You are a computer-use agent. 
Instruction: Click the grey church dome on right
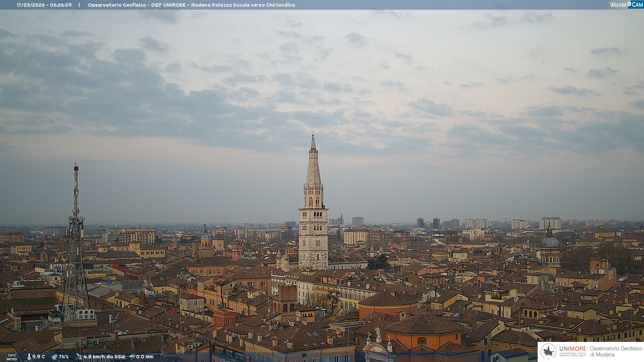[x=550, y=241]
